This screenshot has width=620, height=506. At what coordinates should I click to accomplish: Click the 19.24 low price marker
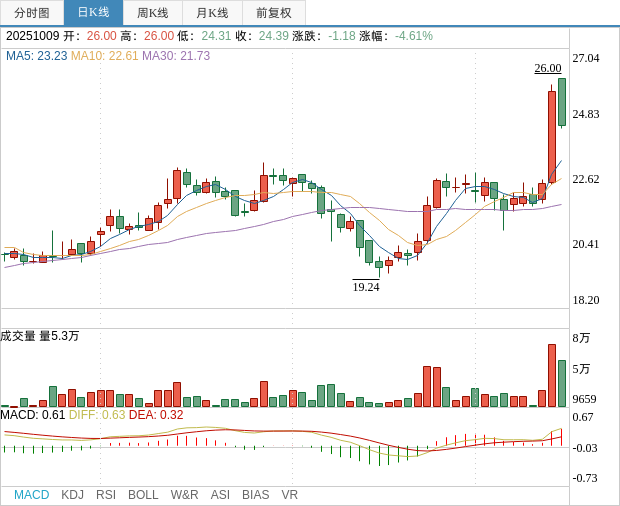point(366,287)
